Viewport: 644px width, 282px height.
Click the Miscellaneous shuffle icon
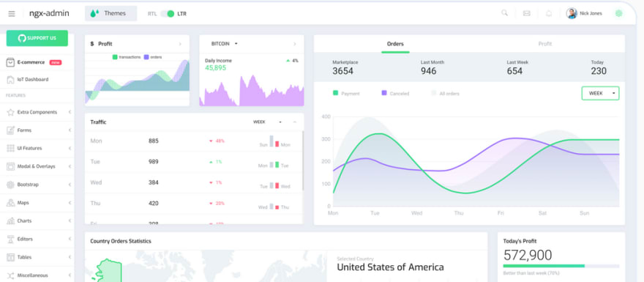[10, 275]
